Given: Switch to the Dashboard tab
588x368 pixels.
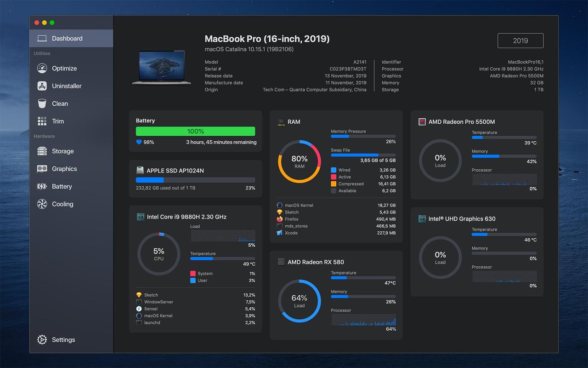Looking at the screenshot, I should pos(67,39).
